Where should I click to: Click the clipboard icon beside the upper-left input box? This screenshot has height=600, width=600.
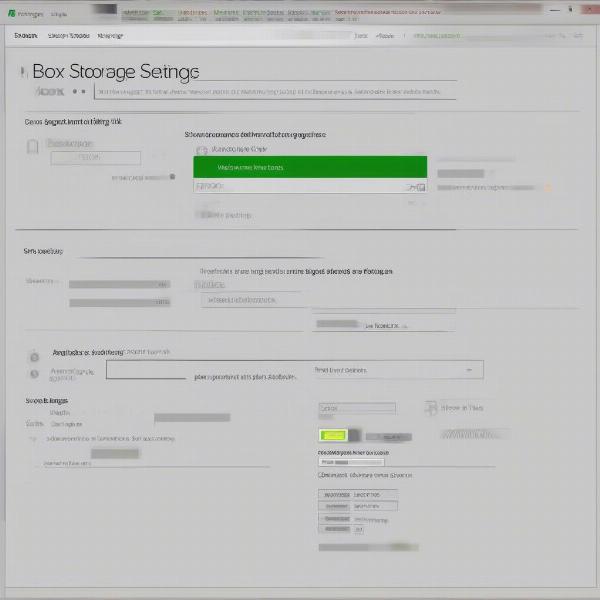point(33,146)
